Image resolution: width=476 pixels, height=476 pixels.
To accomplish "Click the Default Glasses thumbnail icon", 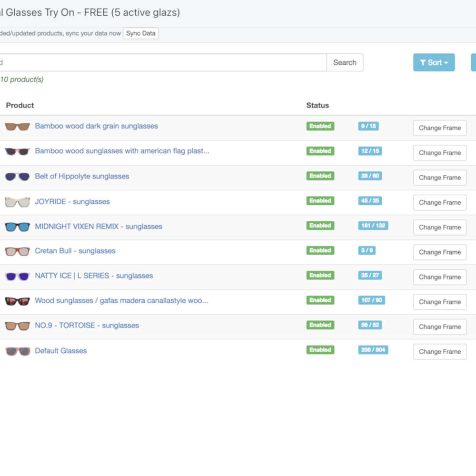I will click(17, 351).
